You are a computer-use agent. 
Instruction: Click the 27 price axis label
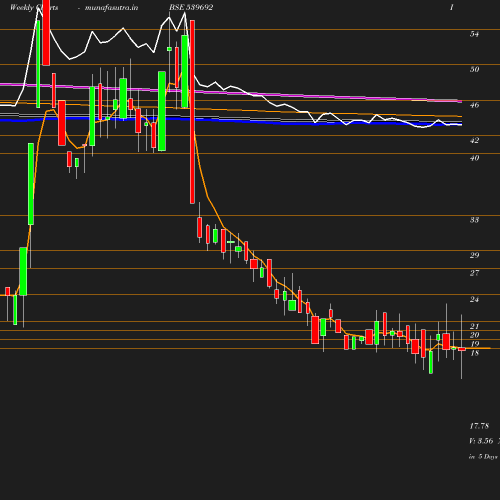[474, 273]
